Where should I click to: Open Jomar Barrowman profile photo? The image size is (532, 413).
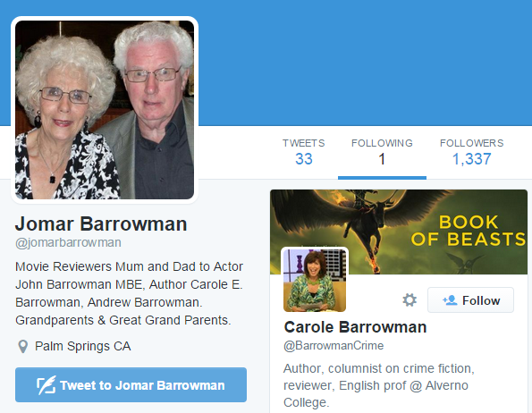(x=105, y=110)
